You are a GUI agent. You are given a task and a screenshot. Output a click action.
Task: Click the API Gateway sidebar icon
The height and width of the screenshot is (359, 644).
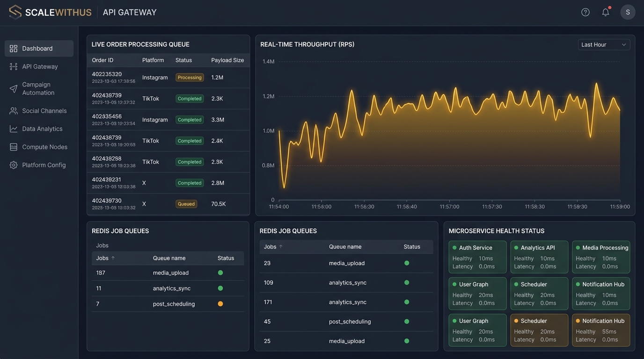pyautogui.click(x=14, y=66)
